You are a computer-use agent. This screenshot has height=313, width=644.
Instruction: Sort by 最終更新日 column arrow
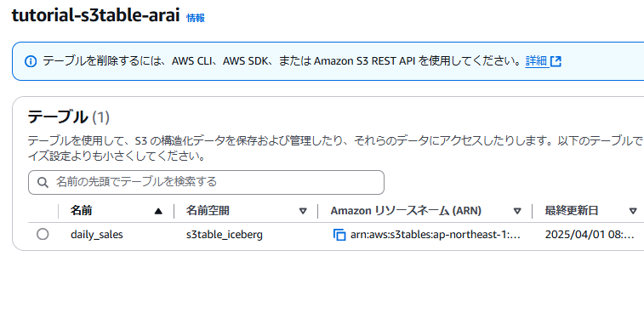(633, 212)
